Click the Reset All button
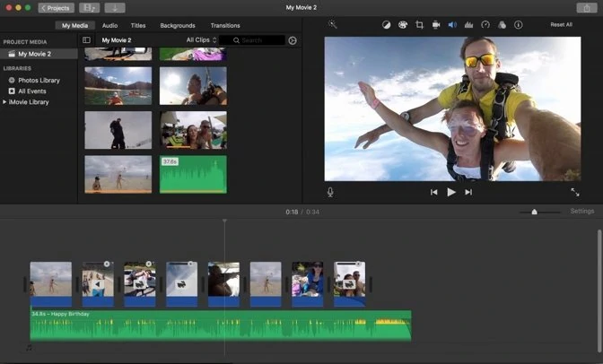603x364 pixels. [x=561, y=24]
